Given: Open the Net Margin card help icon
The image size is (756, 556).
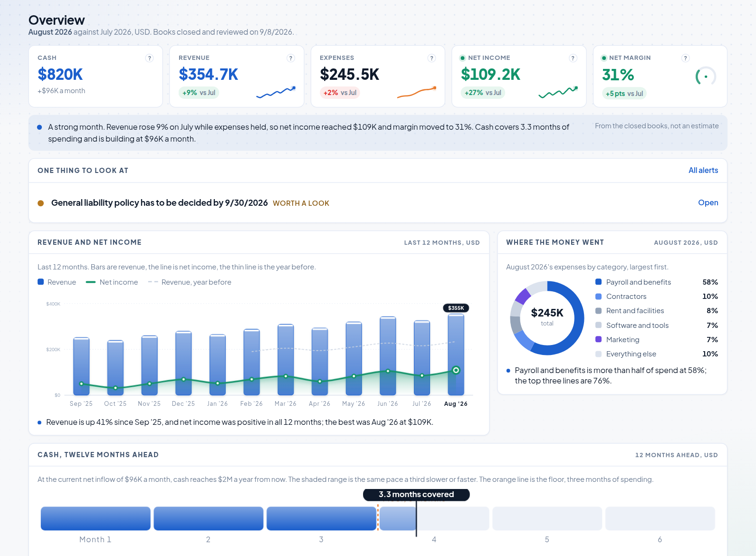Looking at the screenshot, I should [685, 58].
